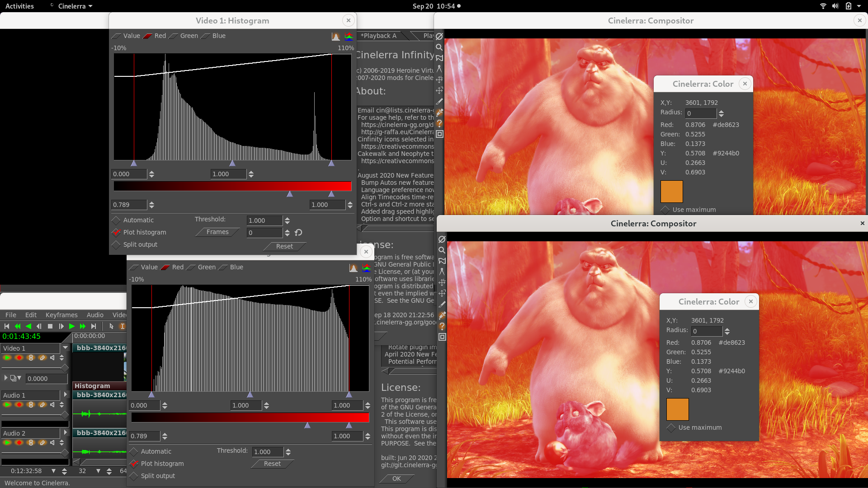868x488 pixels.
Task: Toggle Automatic option in top Histogram window
Action: (117, 220)
